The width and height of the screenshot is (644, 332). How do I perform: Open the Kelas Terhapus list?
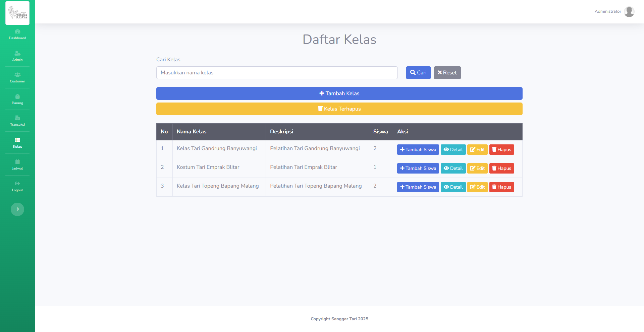point(339,109)
